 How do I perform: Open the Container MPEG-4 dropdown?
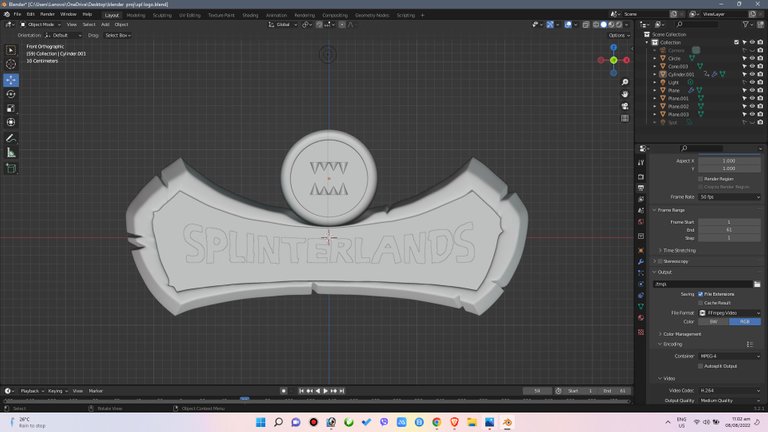729,357
